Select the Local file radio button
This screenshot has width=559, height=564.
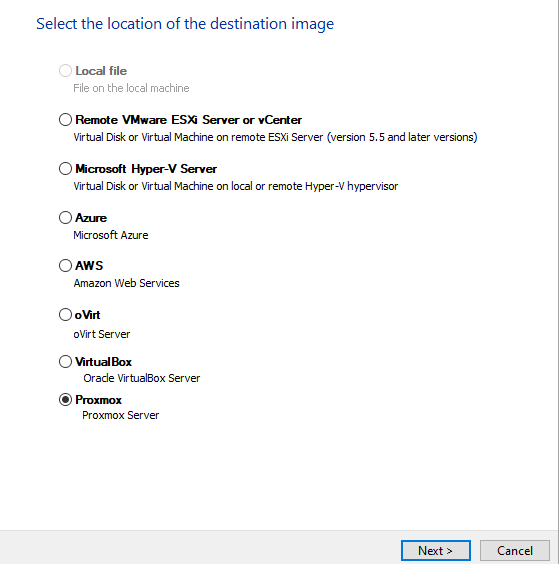click(65, 70)
